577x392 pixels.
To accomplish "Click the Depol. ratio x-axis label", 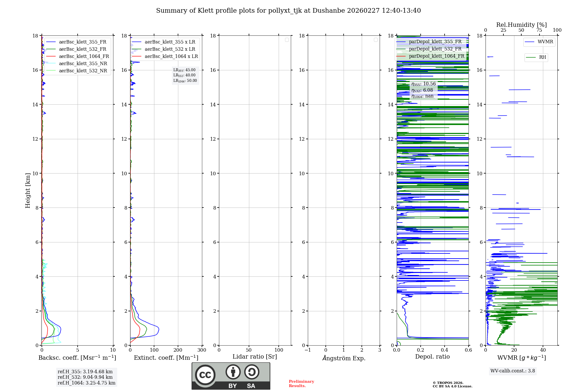I will tap(432, 357).
